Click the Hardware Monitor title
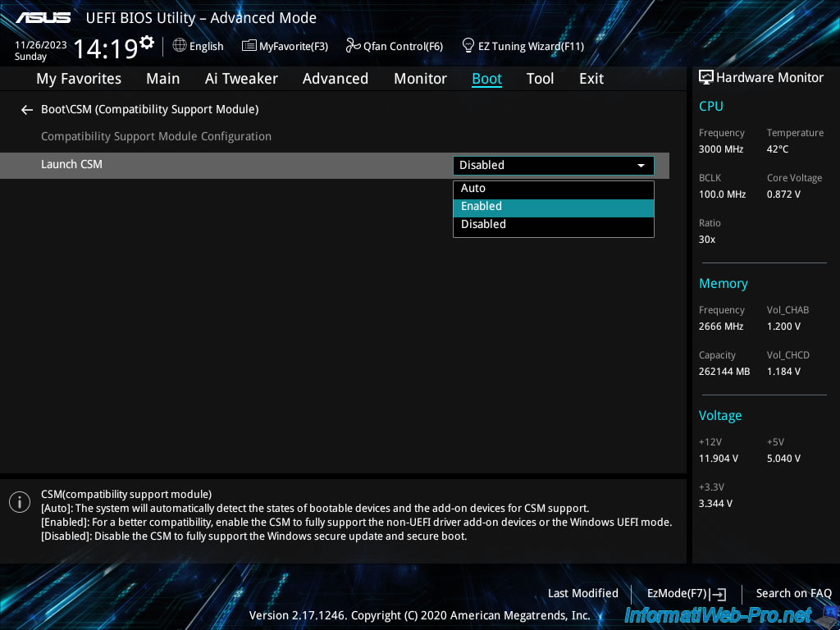The width and height of the screenshot is (840, 630). tap(769, 78)
